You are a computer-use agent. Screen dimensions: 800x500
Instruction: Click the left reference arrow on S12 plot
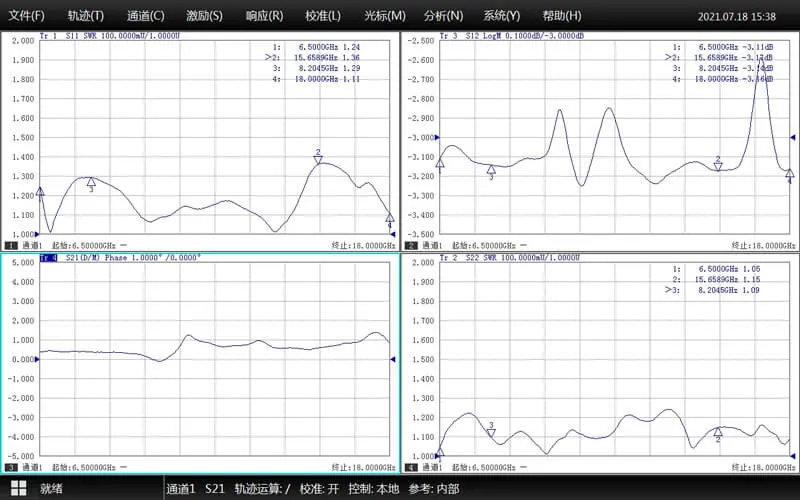(x=437, y=138)
